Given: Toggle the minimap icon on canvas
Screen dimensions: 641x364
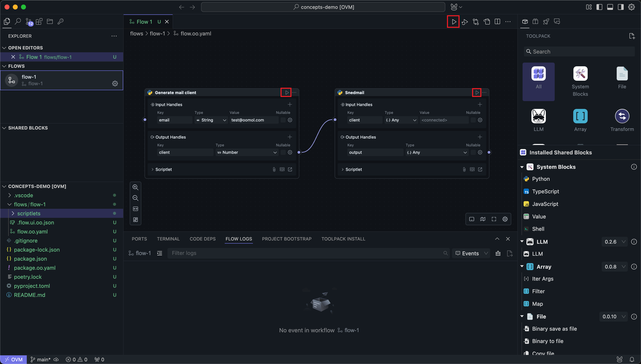Looking at the screenshot, I should [483, 219].
